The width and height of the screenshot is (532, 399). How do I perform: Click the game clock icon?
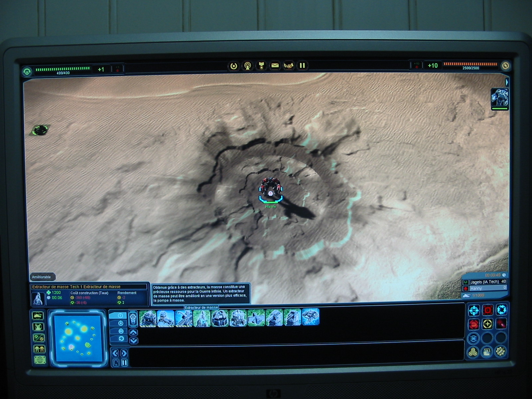pyautogui.click(x=504, y=275)
